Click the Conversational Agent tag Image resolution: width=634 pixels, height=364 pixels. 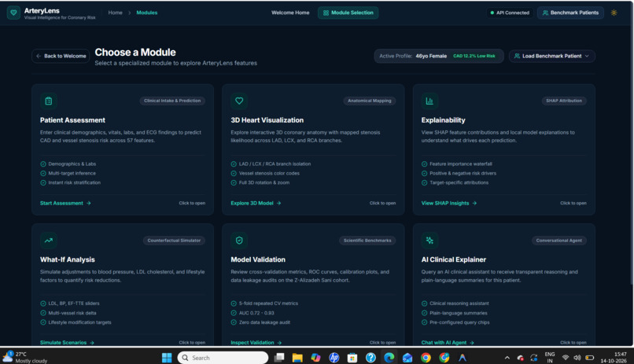pos(559,241)
